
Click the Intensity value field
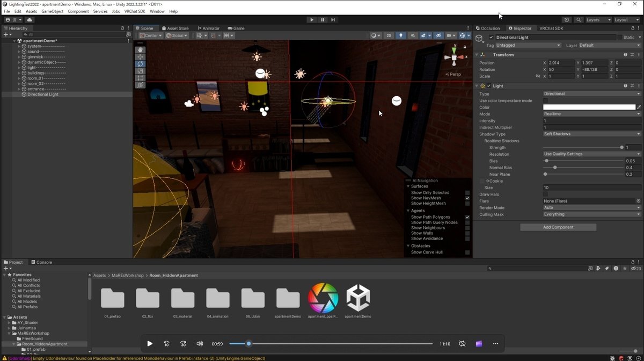click(592, 121)
